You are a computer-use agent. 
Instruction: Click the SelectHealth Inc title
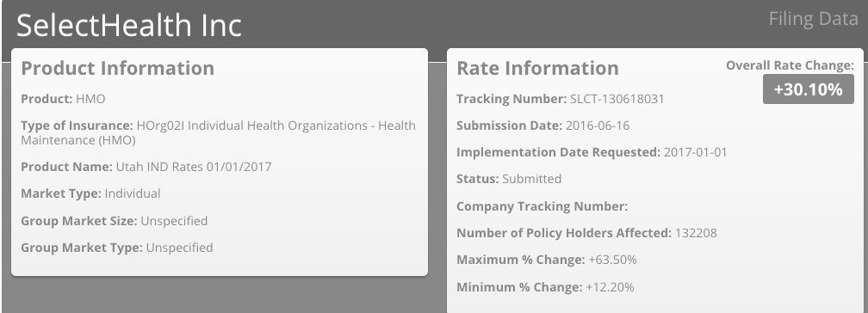point(129,25)
